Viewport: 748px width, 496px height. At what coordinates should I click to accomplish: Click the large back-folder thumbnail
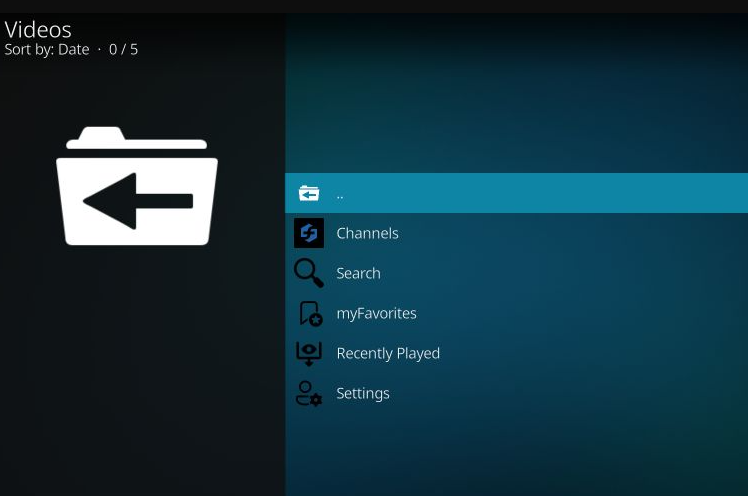(x=137, y=186)
